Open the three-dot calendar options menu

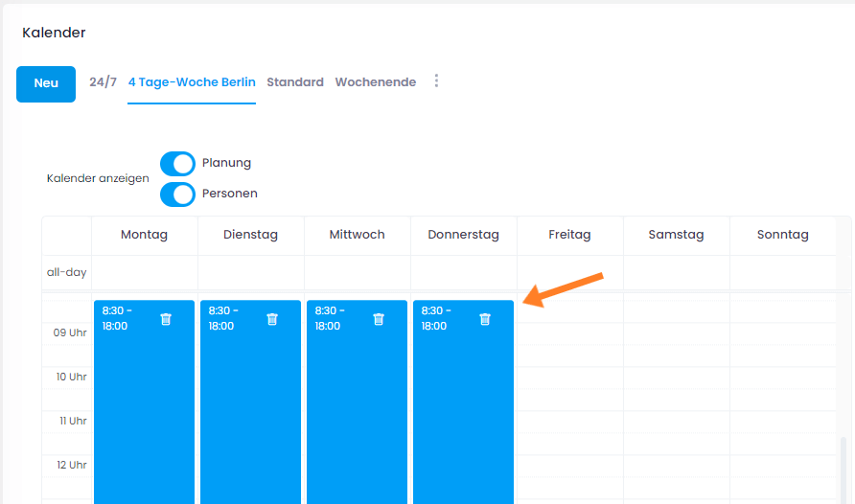tap(436, 81)
